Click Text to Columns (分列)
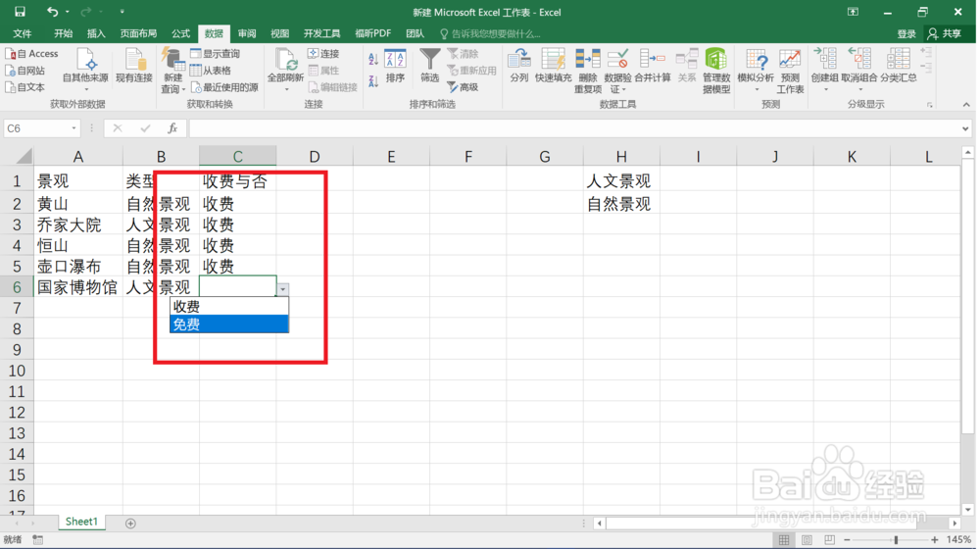Viewport: 980px width, 549px height. point(518,66)
